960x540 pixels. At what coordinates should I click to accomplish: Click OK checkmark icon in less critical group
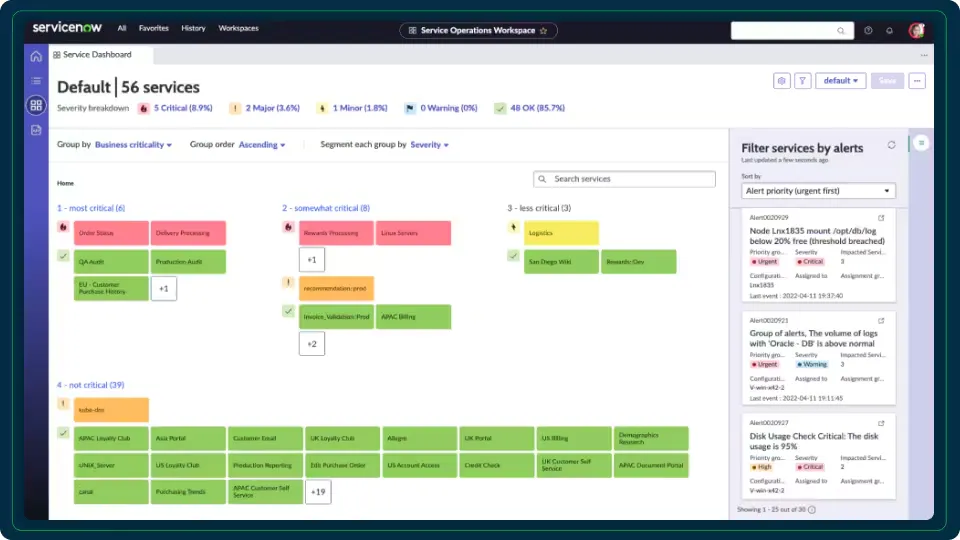513,256
